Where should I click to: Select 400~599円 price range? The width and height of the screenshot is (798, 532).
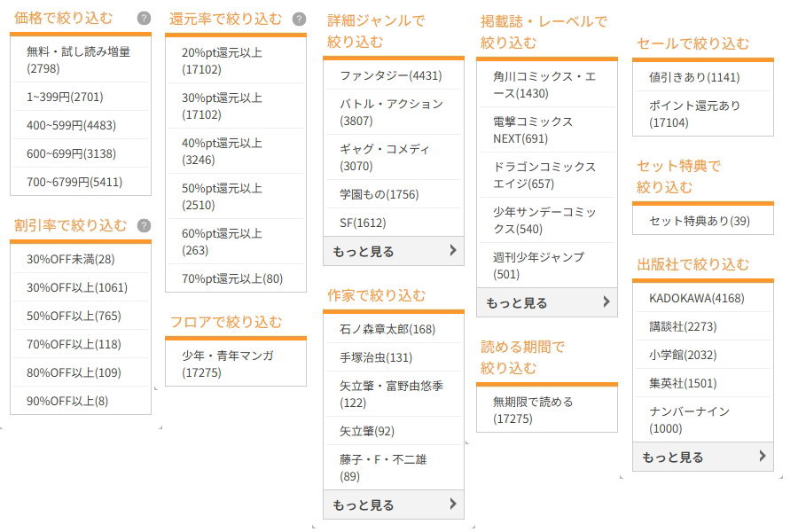[81, 125]
